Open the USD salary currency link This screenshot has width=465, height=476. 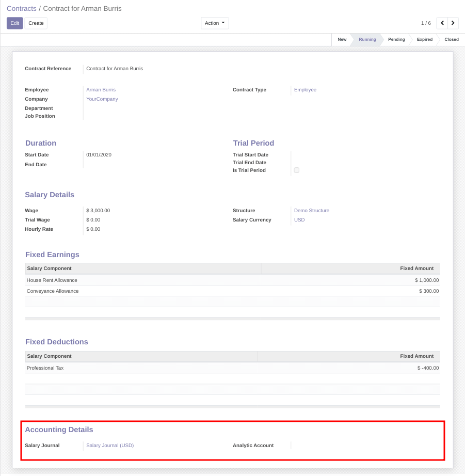(x=299, y=219)
